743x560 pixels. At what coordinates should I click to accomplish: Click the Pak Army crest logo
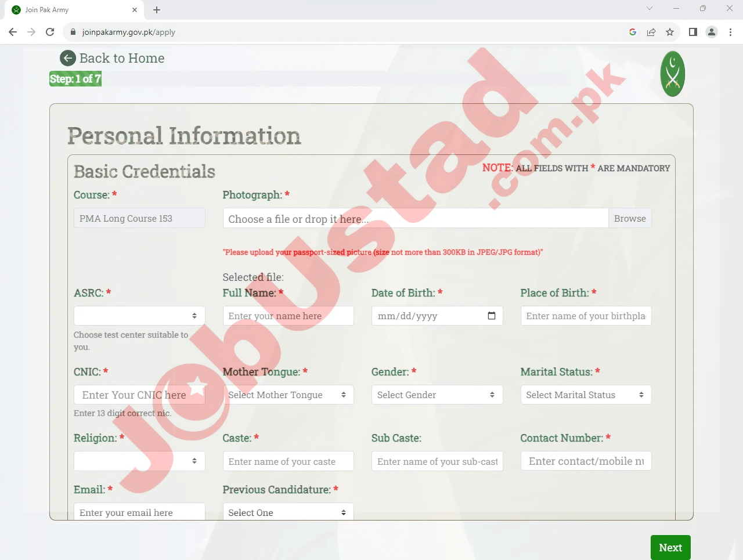[673, 74]
